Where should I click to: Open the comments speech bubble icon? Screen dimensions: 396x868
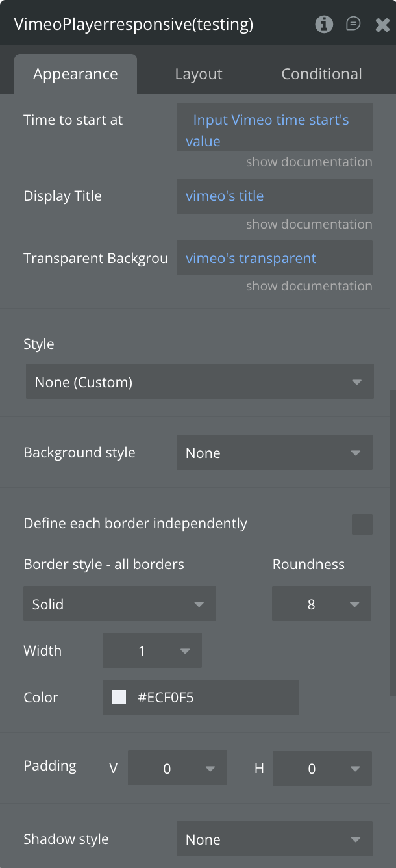coord(353,25)
